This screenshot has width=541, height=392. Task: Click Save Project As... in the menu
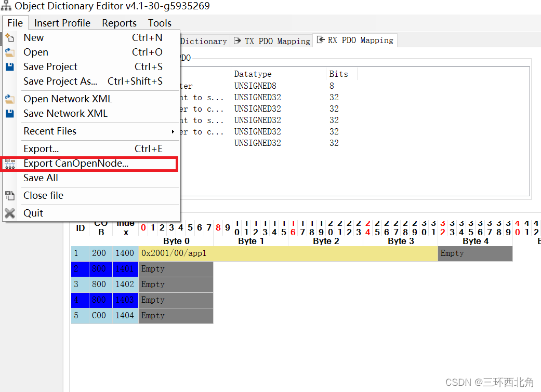[60, 81]
